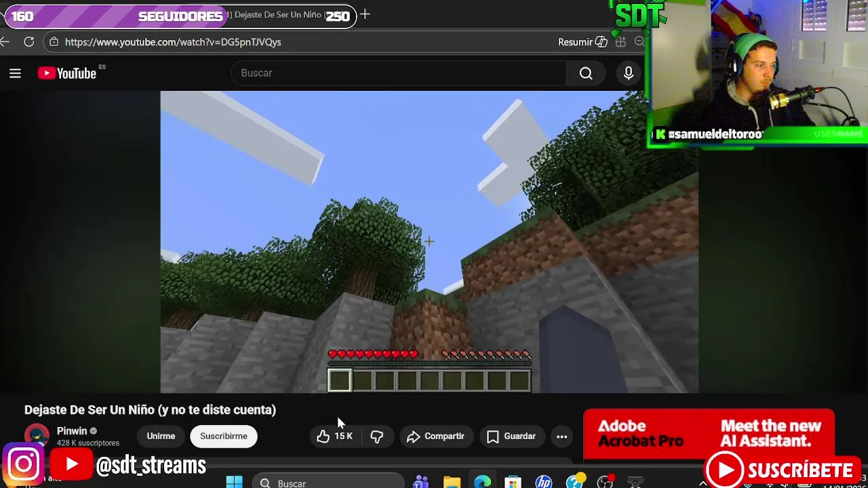Expand the system tray hidden icons chevron

click(x=703, y=483)
